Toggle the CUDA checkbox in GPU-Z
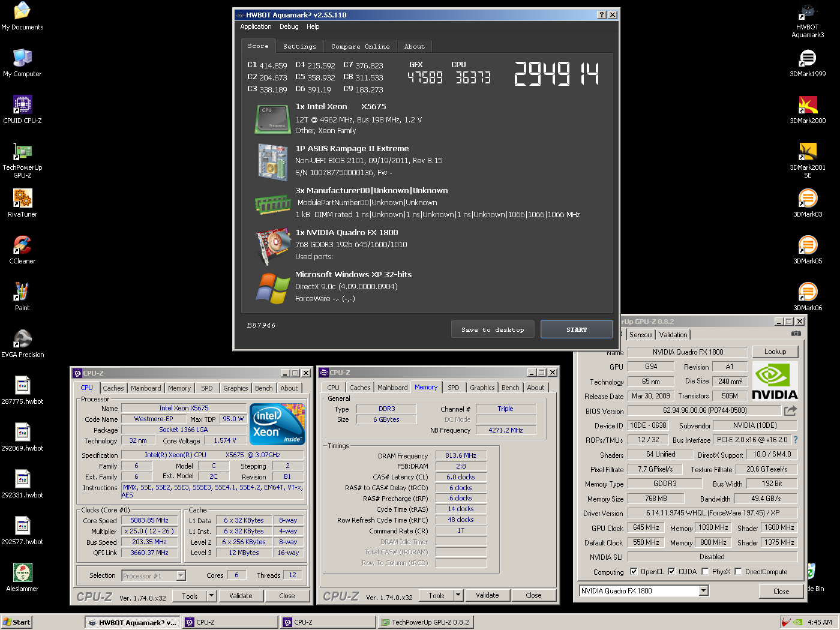 pyautogui.click(x=671, y=572)
